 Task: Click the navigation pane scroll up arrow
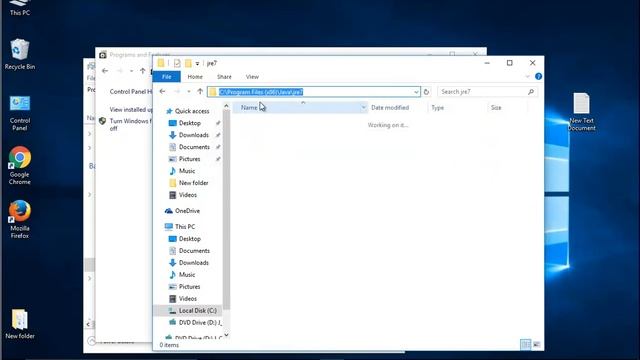[x=227, y=106]
